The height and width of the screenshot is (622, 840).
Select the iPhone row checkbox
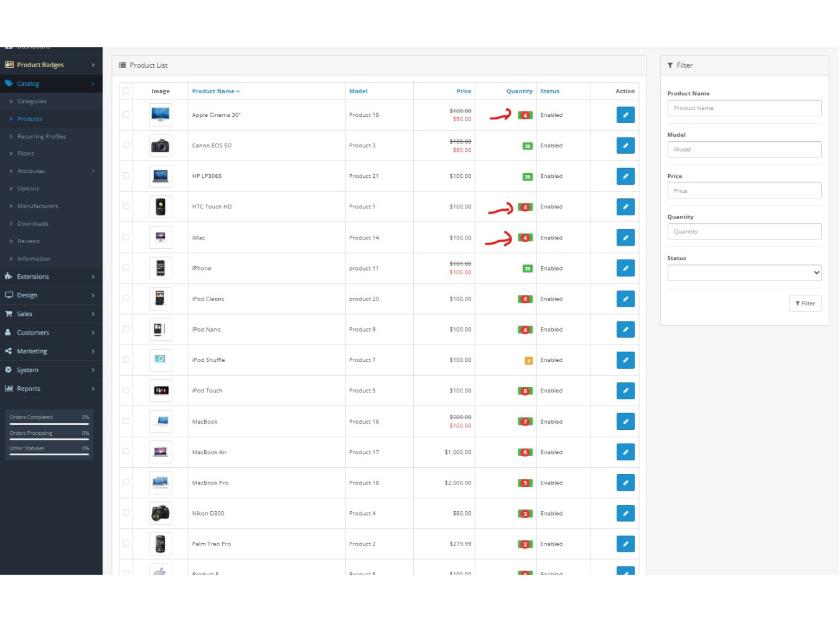126,267
